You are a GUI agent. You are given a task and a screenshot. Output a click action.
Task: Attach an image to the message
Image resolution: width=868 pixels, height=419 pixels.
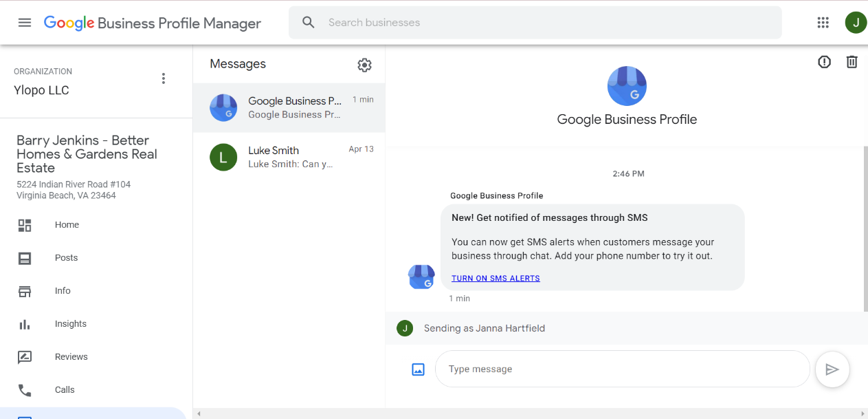[418, 369]
